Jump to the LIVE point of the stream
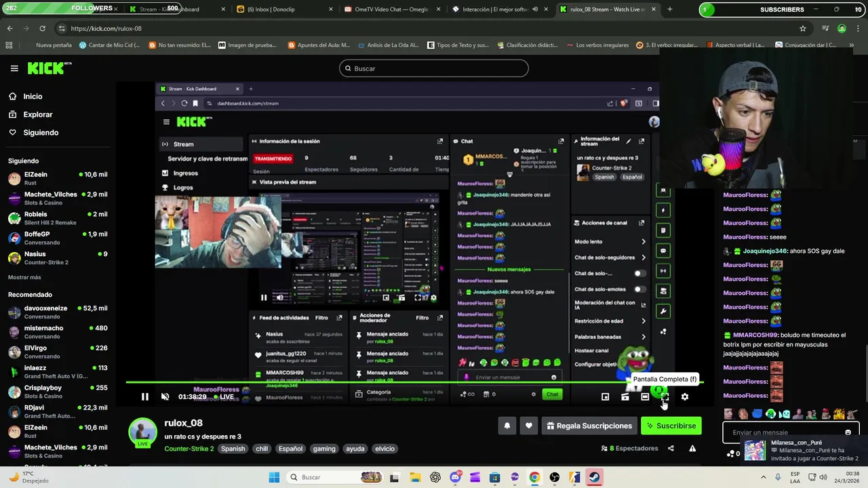Screen dimensions: 868x488 [224, 396]
